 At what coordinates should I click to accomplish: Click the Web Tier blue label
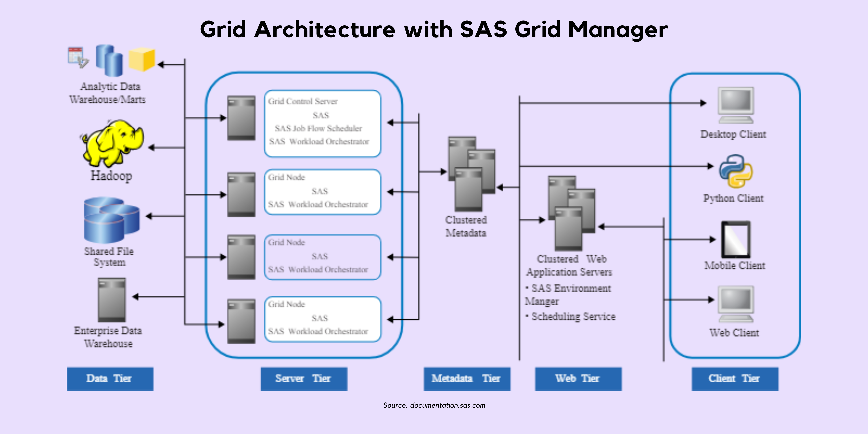click(x=578, y=379)
